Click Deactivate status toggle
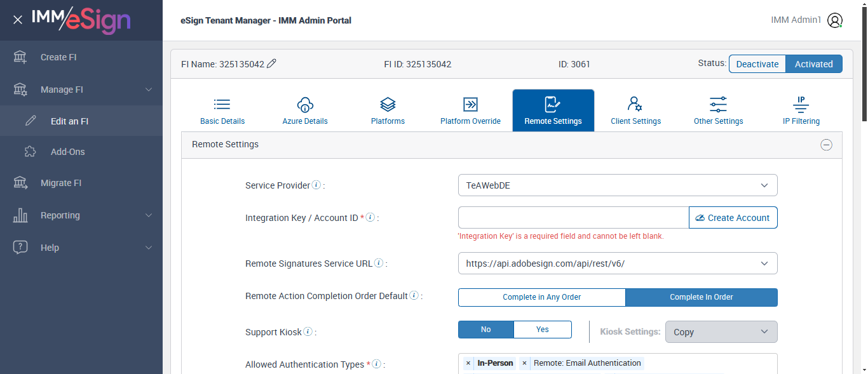Screen dimensions: 868x374 [x=757, y=63]
